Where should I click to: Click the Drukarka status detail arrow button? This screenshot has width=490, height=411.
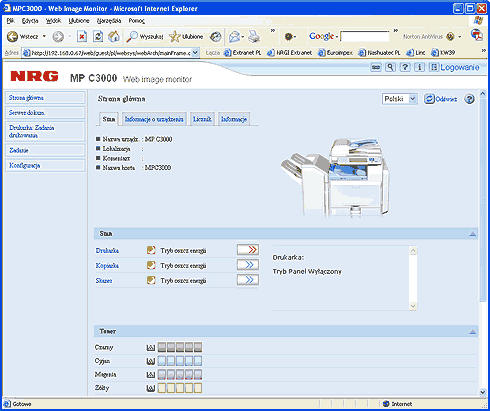pos(248,250)
